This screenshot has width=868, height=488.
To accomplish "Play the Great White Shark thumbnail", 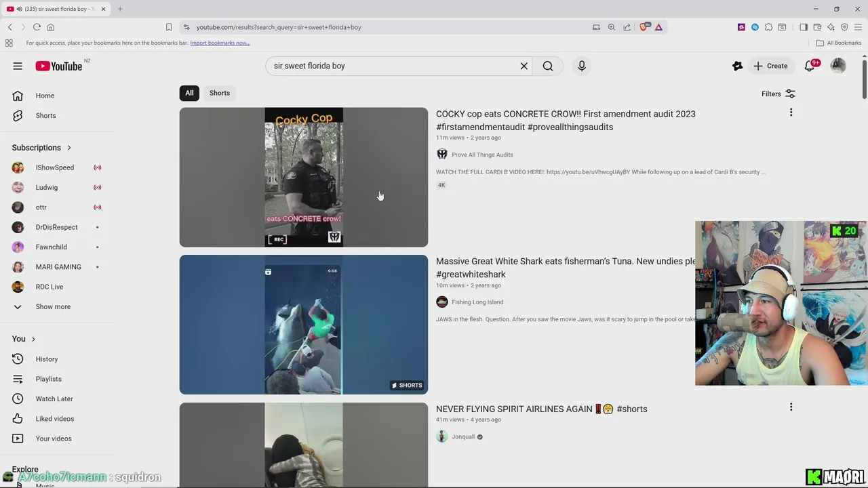I will 304,325.
